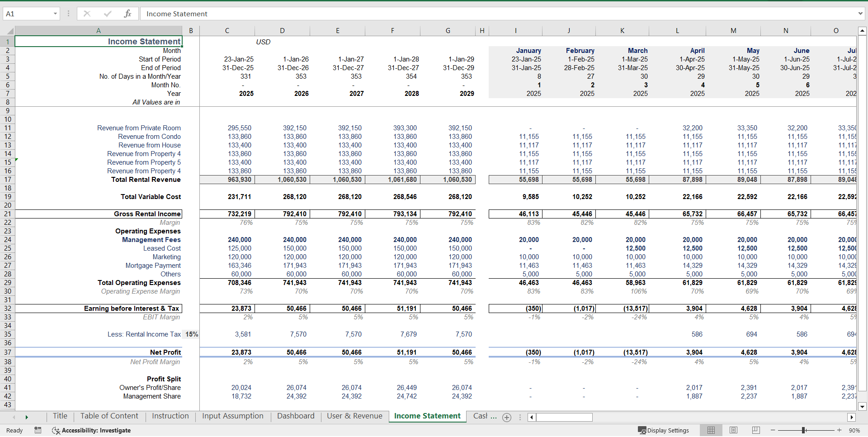Click horizontal scrollbar left arrow

tap(532, 417)
